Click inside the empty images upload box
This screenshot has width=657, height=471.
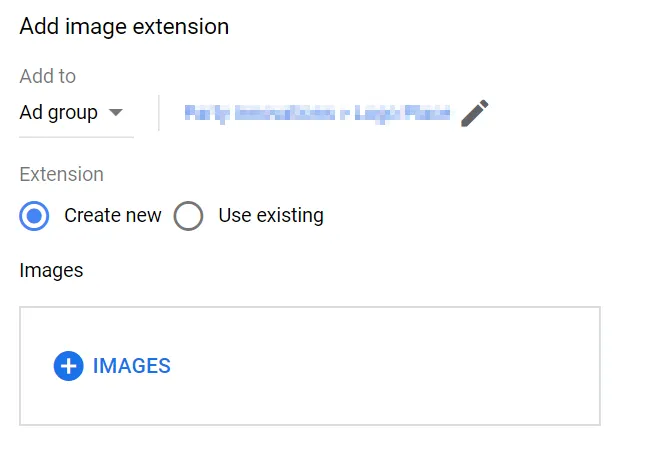coord(310,366)
